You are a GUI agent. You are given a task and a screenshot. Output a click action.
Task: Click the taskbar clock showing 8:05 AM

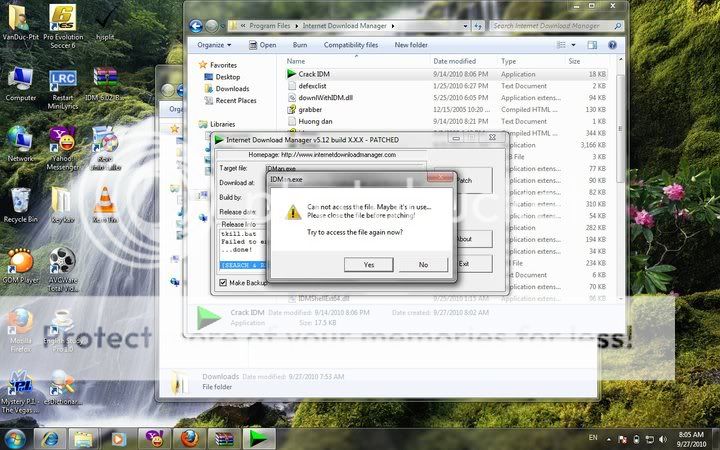(691, 439)
